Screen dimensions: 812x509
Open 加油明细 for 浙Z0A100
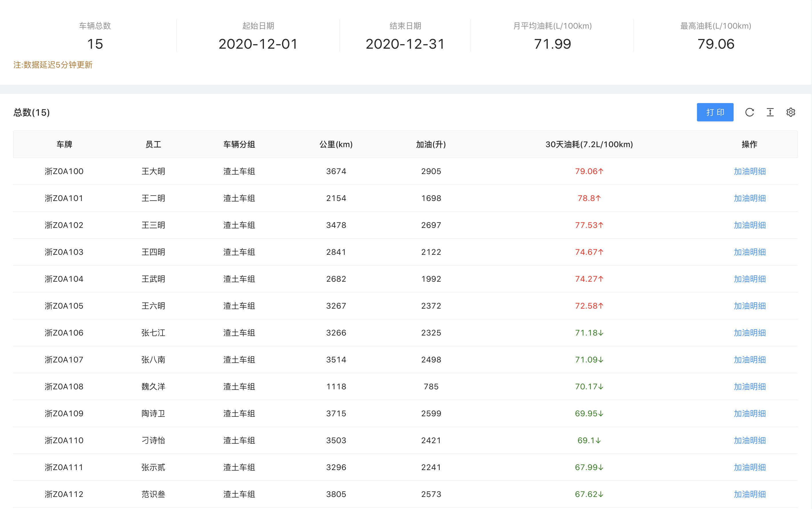point(749,171)
